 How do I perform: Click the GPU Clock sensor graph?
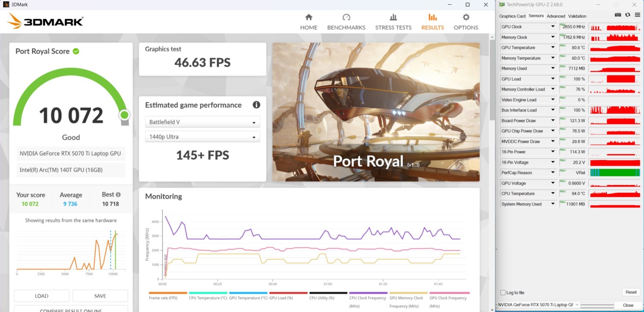click(615, 27)
